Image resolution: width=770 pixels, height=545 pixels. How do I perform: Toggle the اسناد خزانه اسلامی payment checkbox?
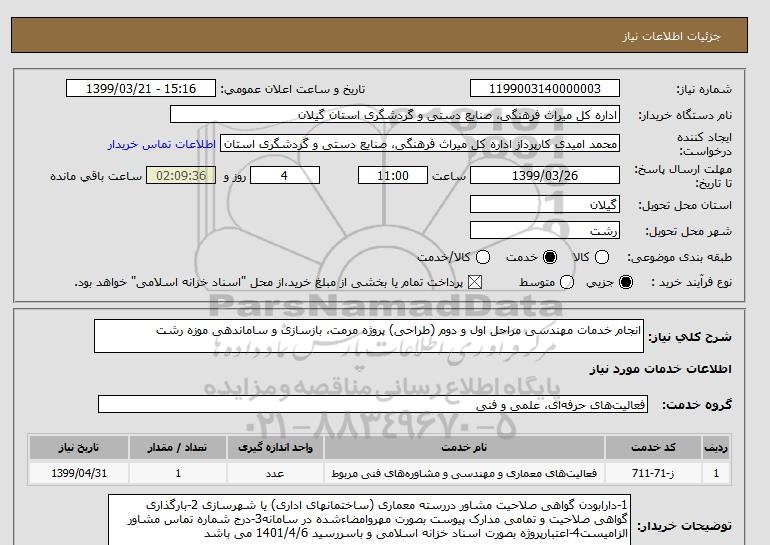(474, 282)
